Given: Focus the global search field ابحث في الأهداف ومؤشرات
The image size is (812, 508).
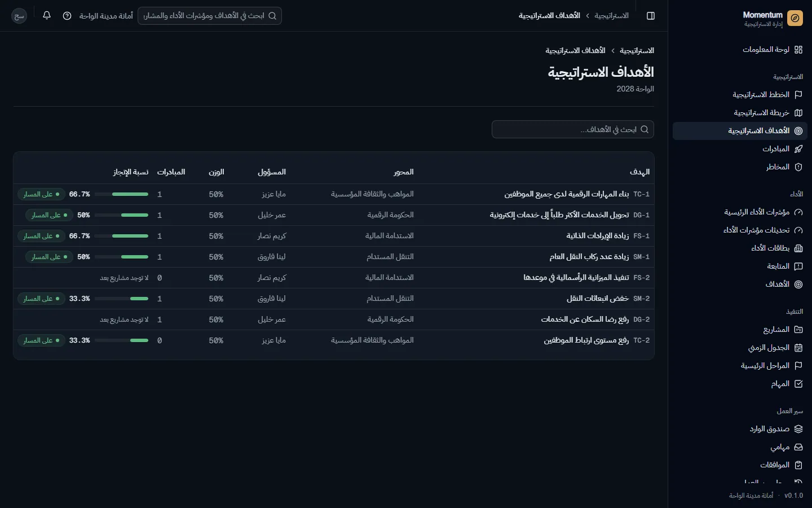Looking at the screenshot, I should coord(210,16).
